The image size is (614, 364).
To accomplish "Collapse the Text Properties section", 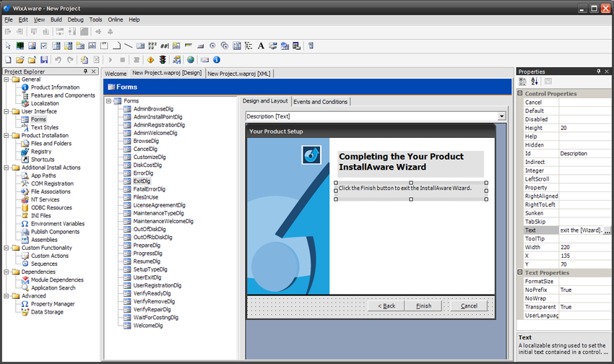I will pos(520,272).
